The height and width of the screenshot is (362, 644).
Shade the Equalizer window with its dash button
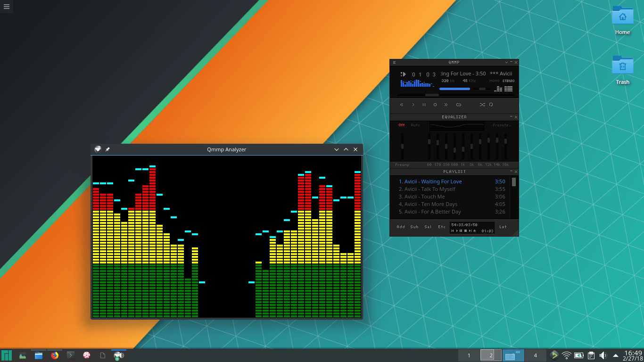point(511,117)
